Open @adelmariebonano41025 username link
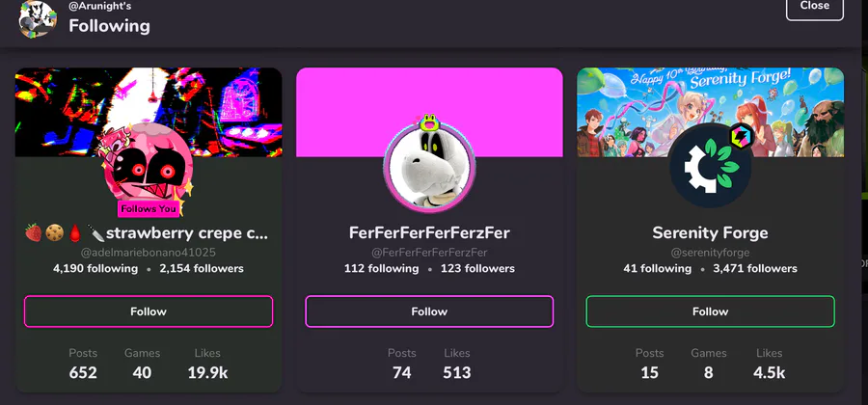The width and height of the screenshot is (868, 405). click(149, 253)
